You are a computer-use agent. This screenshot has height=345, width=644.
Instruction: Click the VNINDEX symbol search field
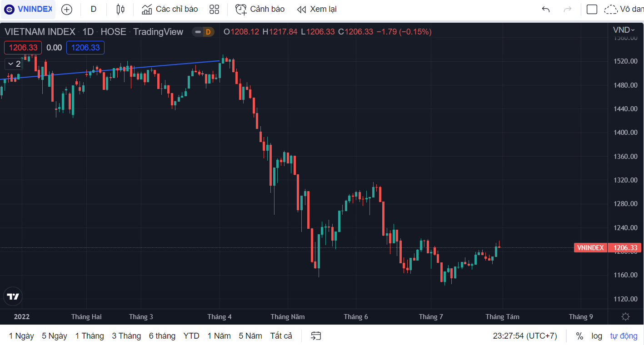(28, 9)
